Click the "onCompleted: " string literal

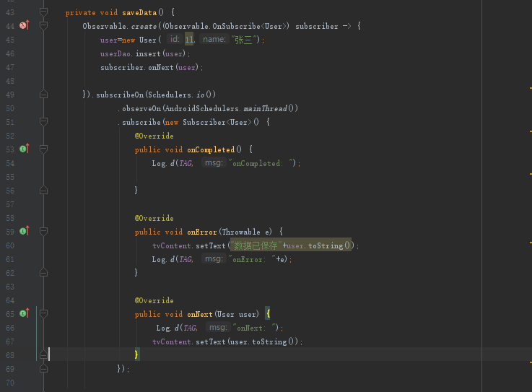pos(261,163)
